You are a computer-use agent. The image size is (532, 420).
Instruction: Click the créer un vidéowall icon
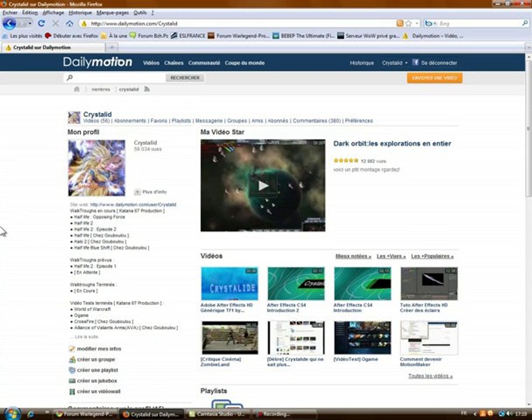tap(72, 391)
